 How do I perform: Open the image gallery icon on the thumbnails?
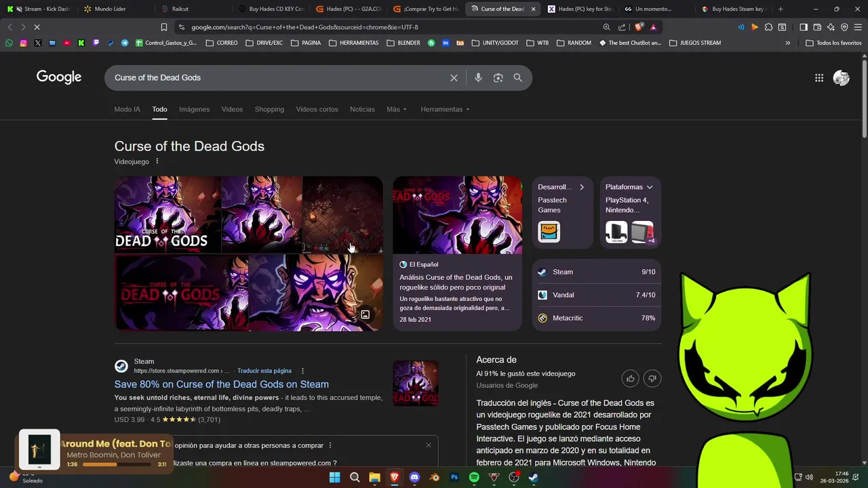365,314
